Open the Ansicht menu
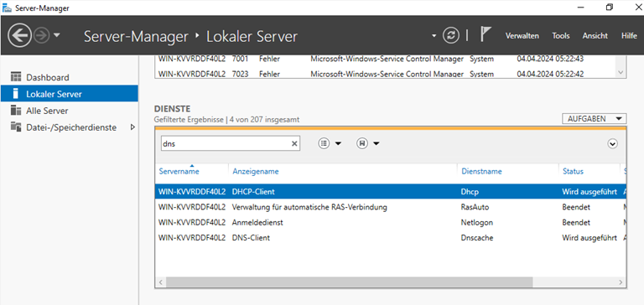Screen dimensions: 644x305 coord(595,36)
